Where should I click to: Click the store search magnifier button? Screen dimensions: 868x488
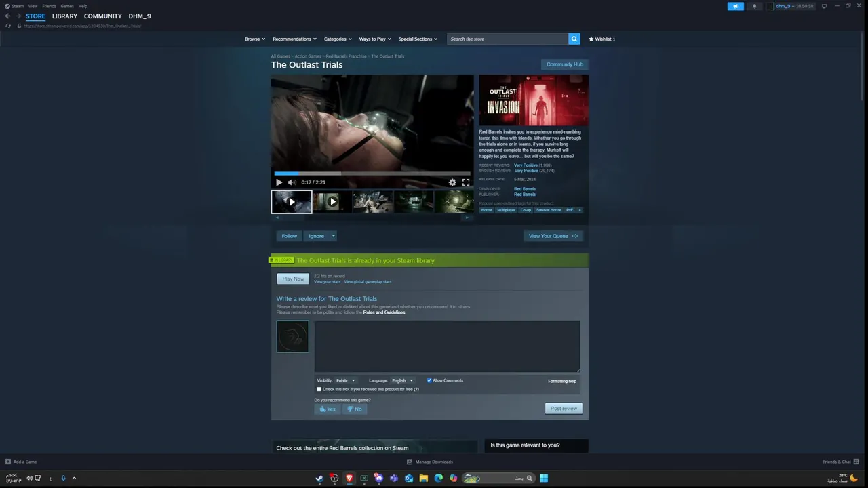click(574, 39)
